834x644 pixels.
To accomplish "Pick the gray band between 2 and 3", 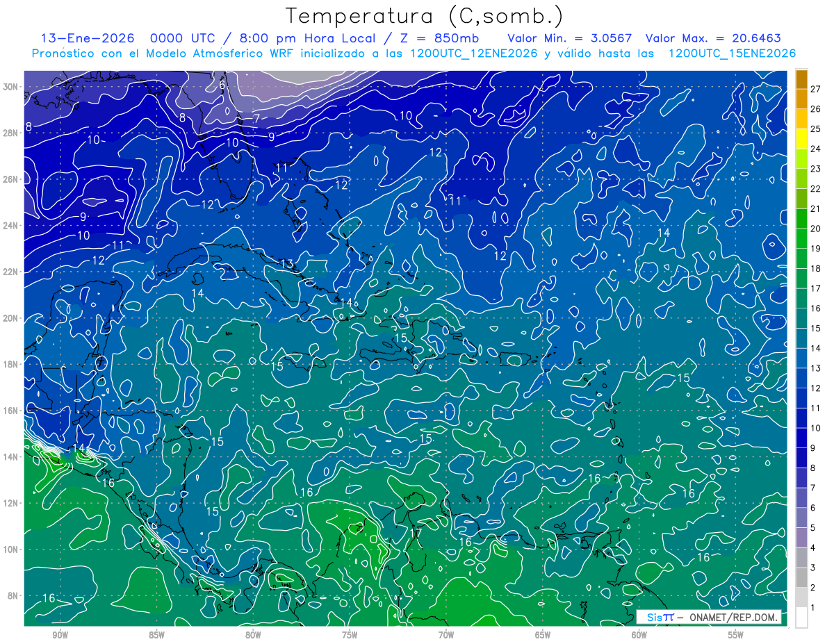I will coord(801,577).
